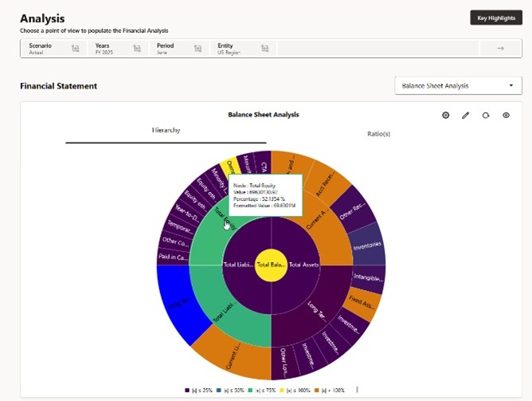Open the Scenario member selector icon
Viewport: 532px width, 401px height.
tap(76, 49)
